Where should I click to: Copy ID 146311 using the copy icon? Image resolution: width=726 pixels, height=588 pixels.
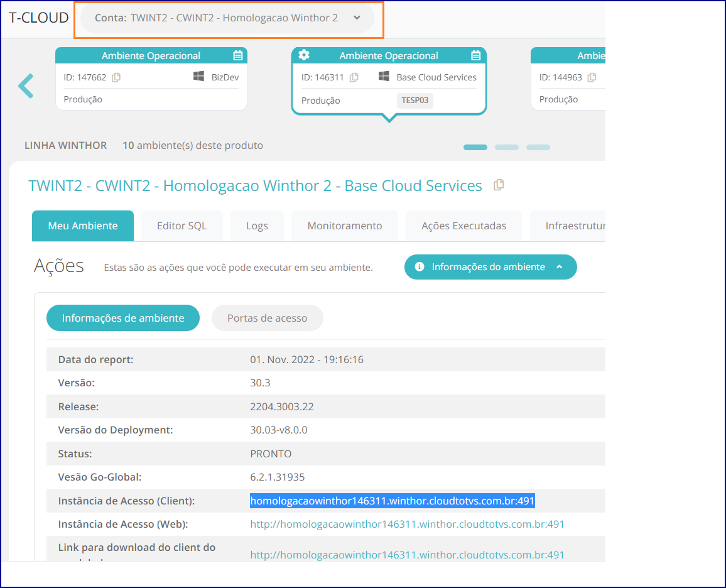click(353, 77)
